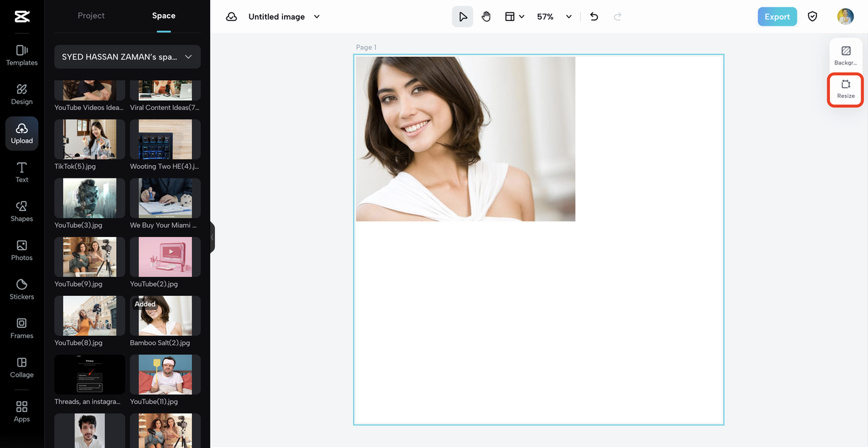Open the Photos panel
Viewport: 868px width, 448px height.
(x=22, y=250)
